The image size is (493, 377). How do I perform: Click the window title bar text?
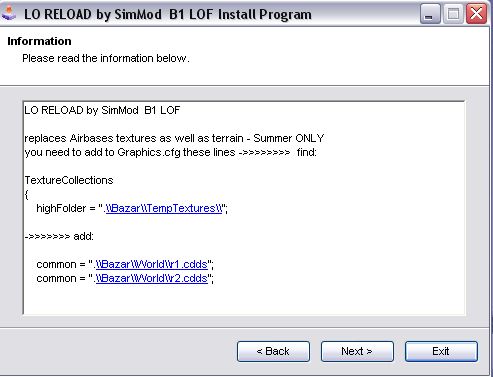tap(168, 14)
